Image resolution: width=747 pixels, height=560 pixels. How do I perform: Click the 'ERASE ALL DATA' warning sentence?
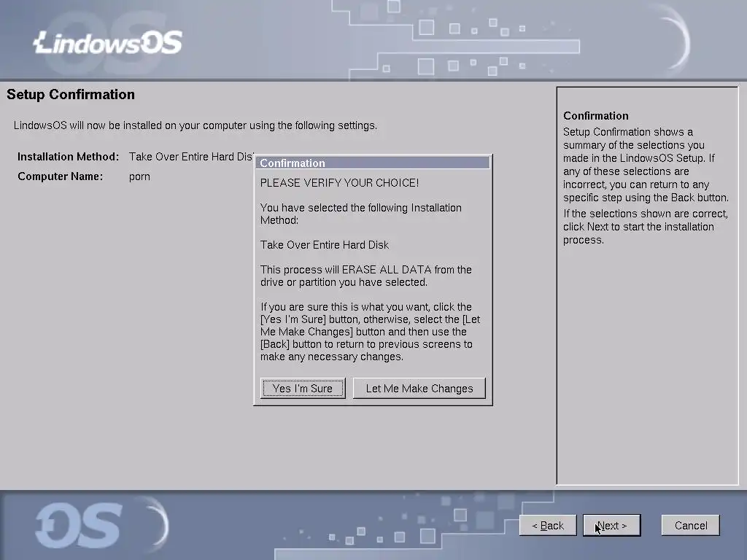(366, 276)
